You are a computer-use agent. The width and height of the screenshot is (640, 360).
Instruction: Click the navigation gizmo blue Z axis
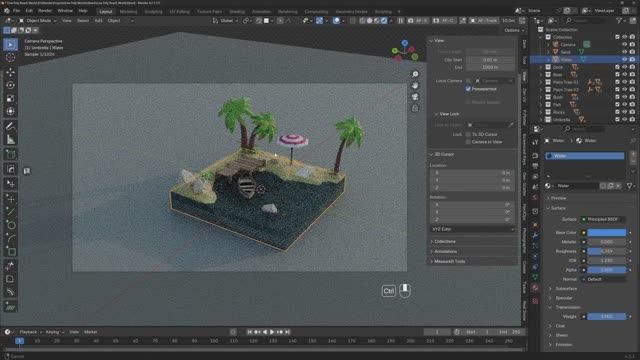click(404, 43)
